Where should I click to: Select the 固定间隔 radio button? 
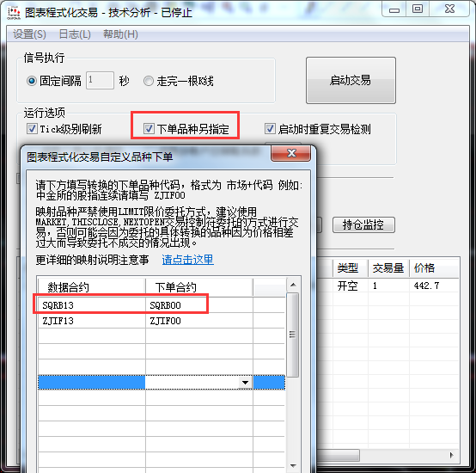pos(32,81)
